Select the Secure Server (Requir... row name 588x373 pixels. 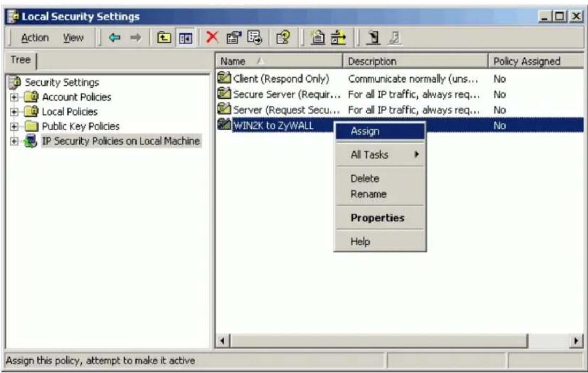click(x=287, y=94)
